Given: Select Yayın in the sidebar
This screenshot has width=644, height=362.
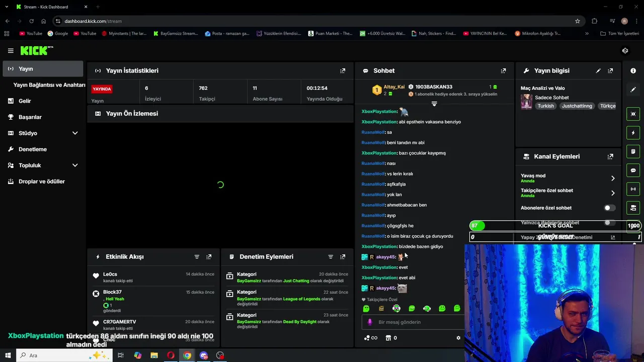Looking at the screenshot, I should pyautogui.click(x=43, y=69).
